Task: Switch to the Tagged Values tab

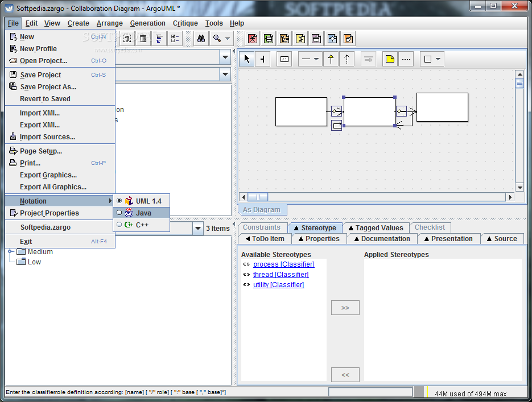Action: [x=376, y=228]
